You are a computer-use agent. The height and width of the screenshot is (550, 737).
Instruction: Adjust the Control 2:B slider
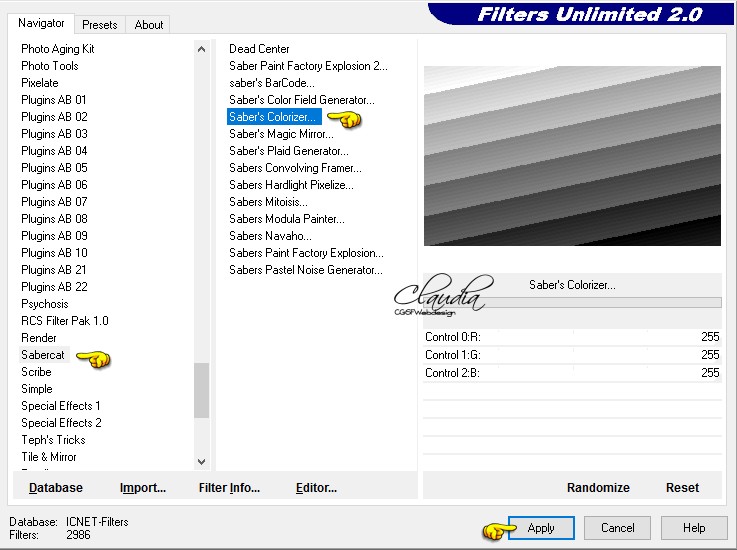point(572,373)
